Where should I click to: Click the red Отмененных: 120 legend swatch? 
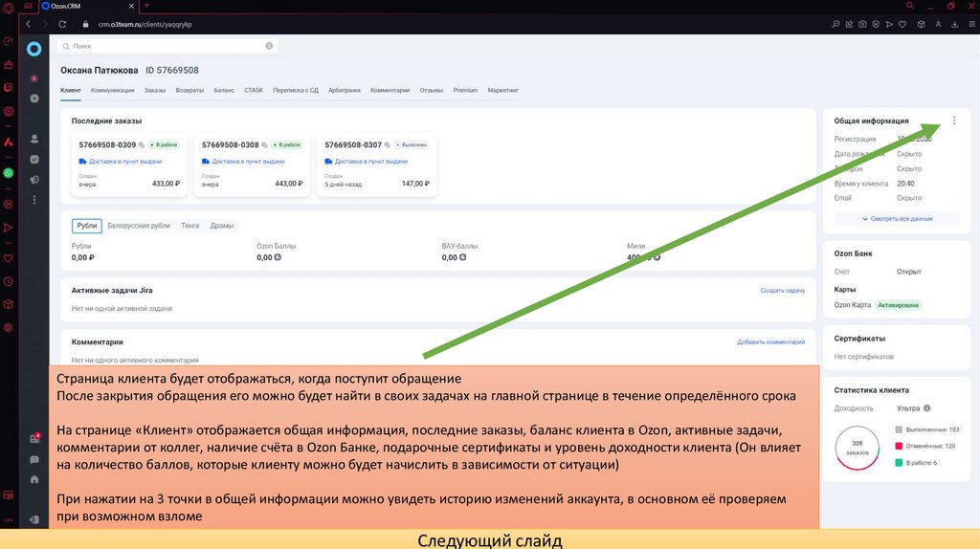click(899, 446)
